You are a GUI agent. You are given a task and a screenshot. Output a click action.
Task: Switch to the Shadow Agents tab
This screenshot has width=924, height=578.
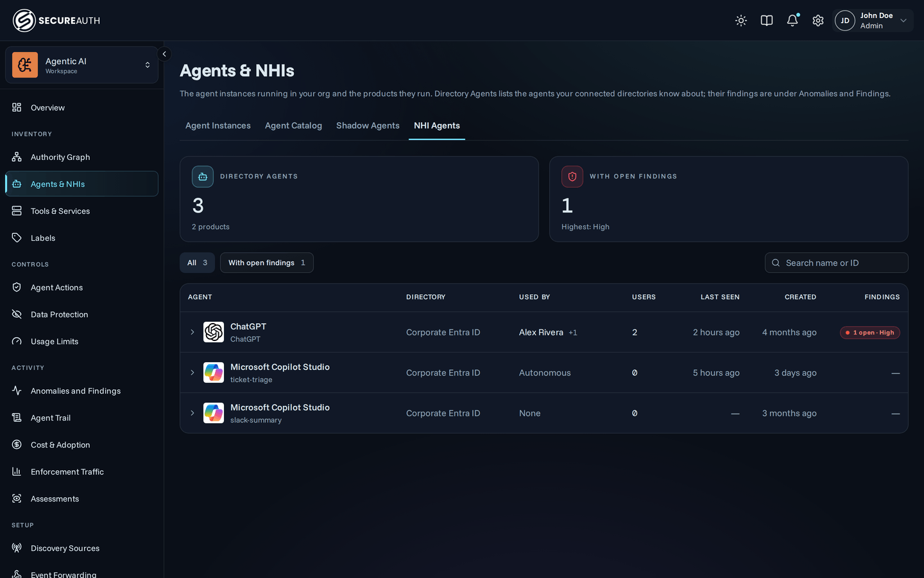point(368,125)
